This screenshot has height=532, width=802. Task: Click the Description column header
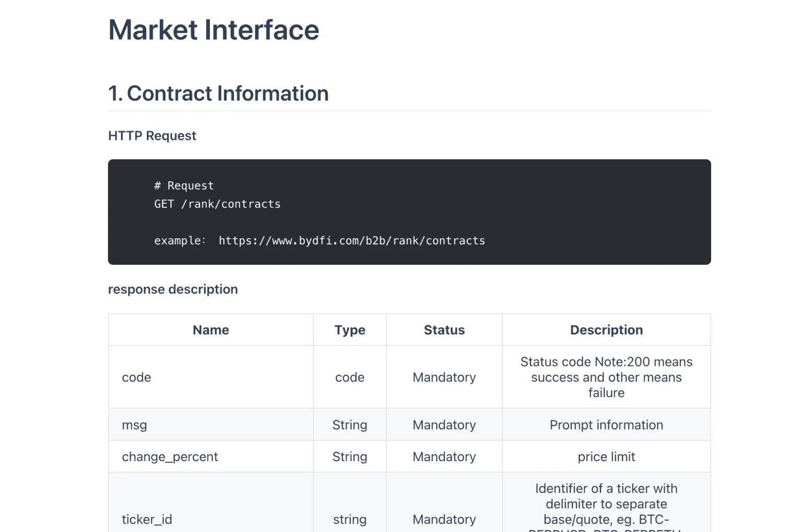click(x=606, y=330)
